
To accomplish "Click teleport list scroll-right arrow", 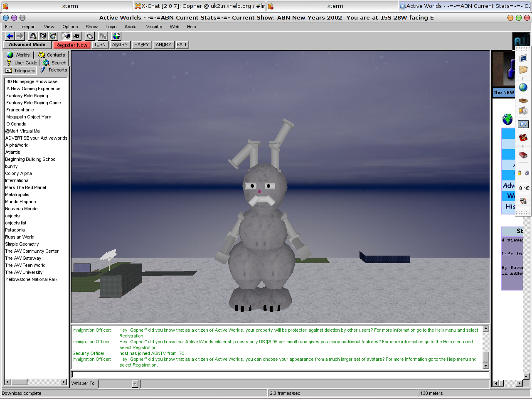I will (64, 382).
